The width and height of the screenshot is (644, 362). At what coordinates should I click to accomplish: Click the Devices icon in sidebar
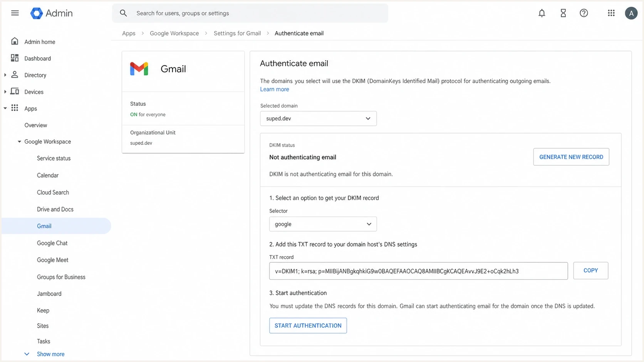click(15, 91)
